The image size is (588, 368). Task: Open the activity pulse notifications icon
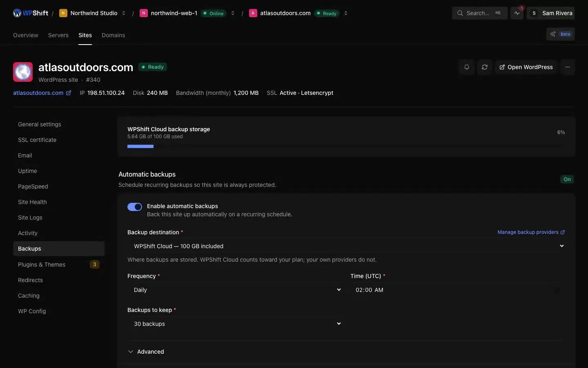click(517, 13)
